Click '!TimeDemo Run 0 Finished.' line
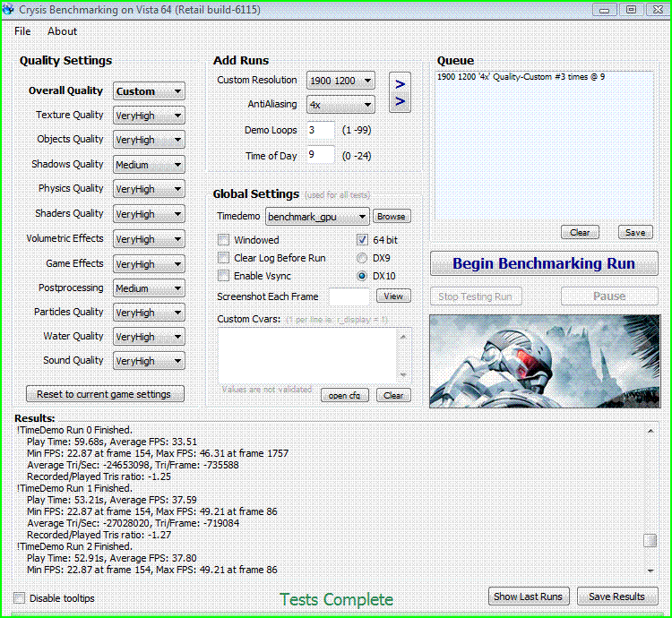Screen dimensions: 672x618 tap(74, 430)
